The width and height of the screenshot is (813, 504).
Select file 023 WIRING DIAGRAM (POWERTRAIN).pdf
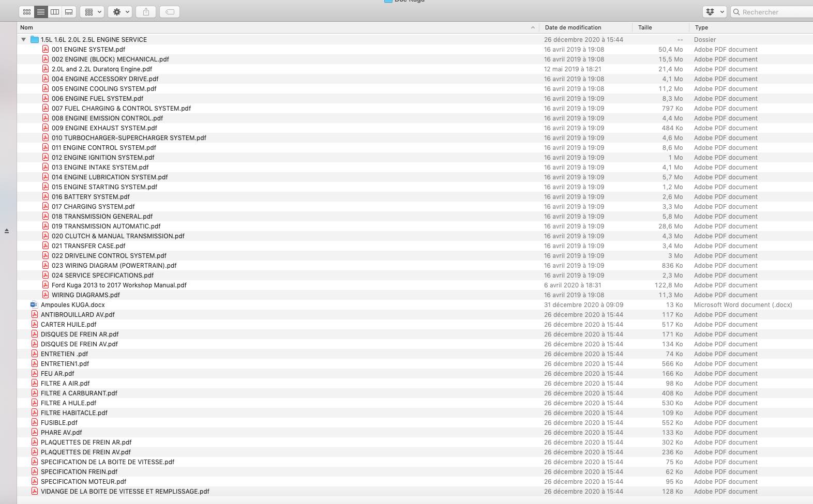114,265
